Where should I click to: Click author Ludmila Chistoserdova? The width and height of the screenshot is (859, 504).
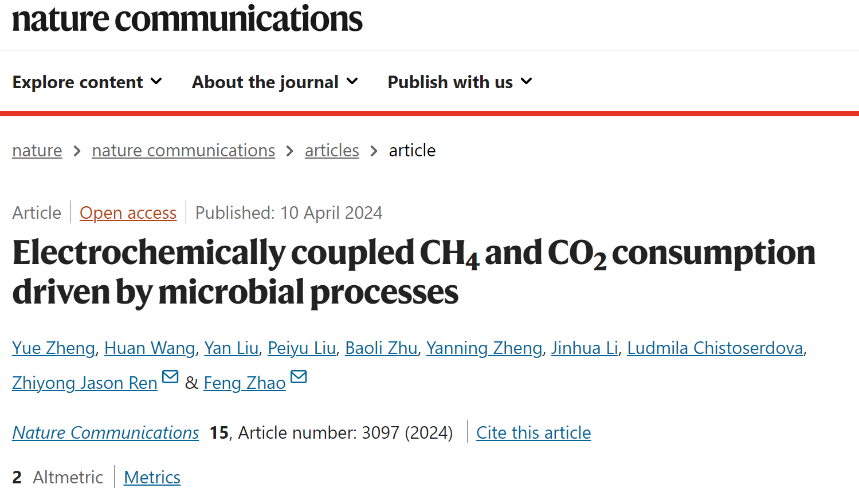tap(715, 348)
